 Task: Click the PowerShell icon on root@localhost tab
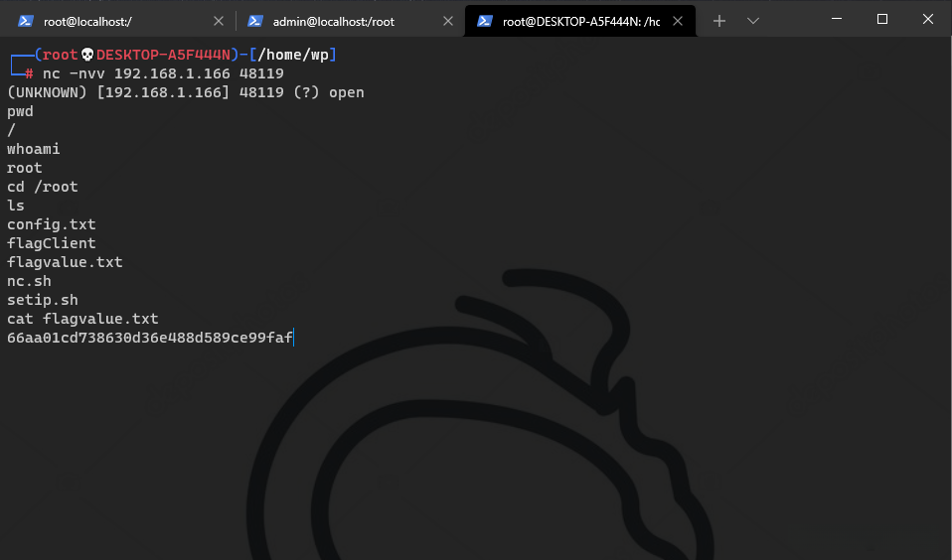25,21
